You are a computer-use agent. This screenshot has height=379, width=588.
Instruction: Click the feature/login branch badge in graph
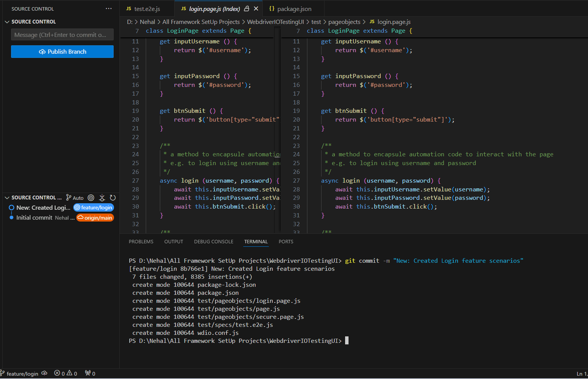coord(94,208)
